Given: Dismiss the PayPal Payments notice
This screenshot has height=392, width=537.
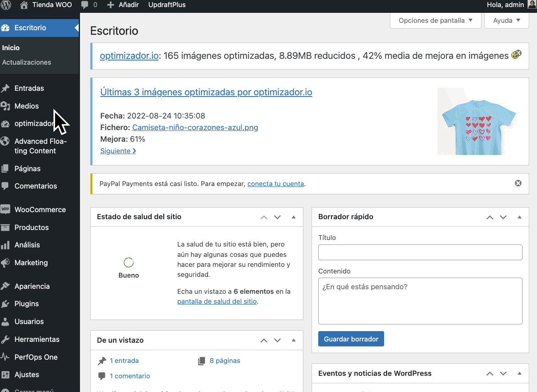Looking at the screenshot, I should click(x=518, y=183).
